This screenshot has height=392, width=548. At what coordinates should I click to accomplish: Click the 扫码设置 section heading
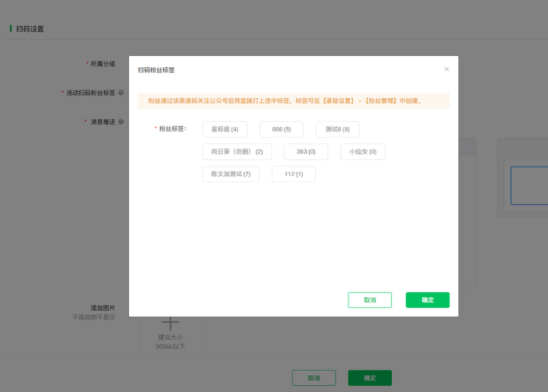(x=30, y=29)
